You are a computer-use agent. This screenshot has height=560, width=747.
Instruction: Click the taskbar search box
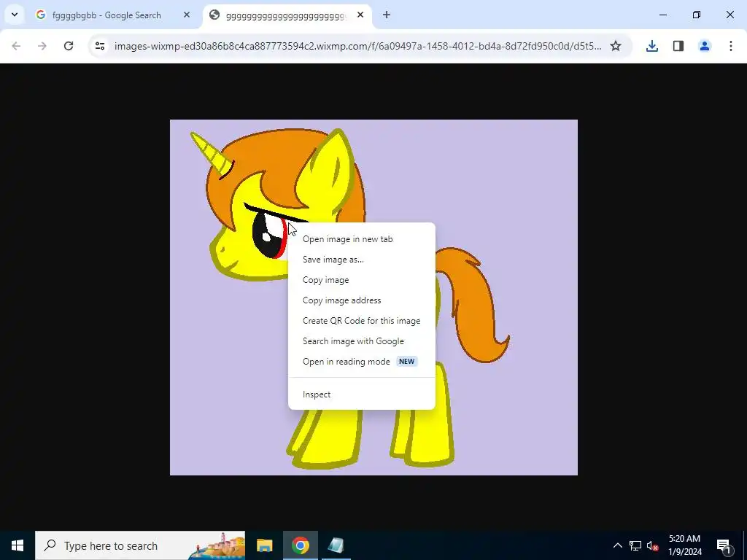[x=140, y=545]
